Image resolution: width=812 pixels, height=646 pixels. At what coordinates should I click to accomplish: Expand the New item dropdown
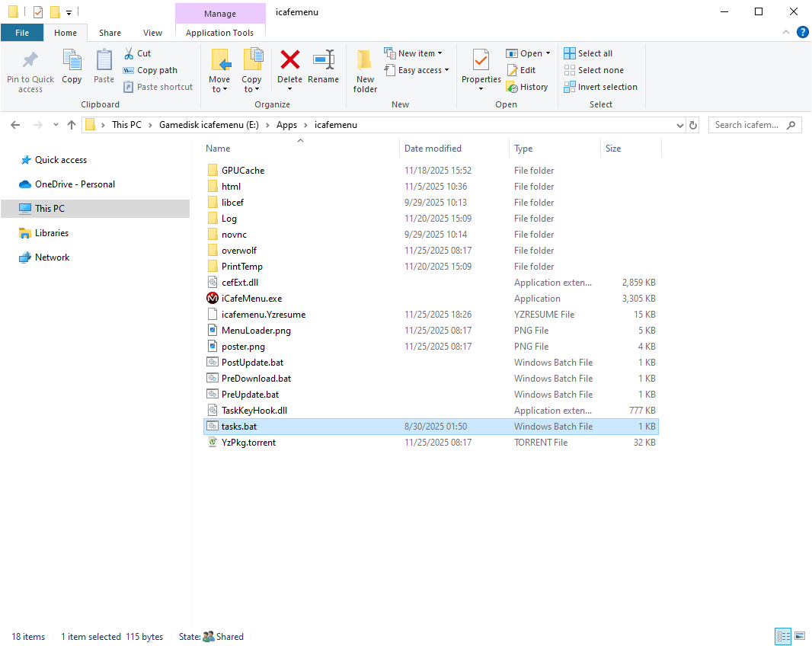tap(414, 53)
